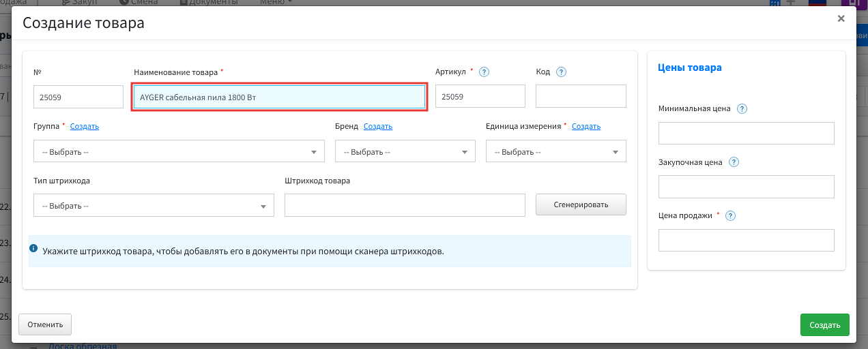
Task: Click help icon beside Цена продажи
Action: pyautogui.click(x=730, y=216)
